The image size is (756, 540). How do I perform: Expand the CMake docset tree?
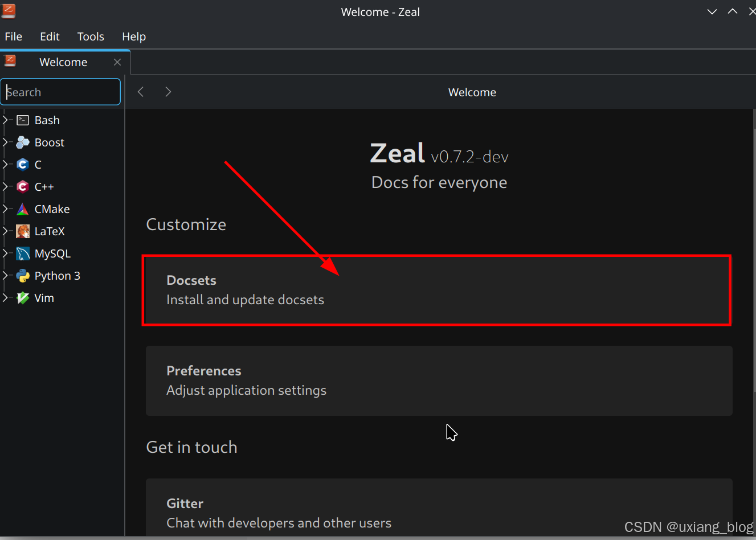click(x=6, y=209)
